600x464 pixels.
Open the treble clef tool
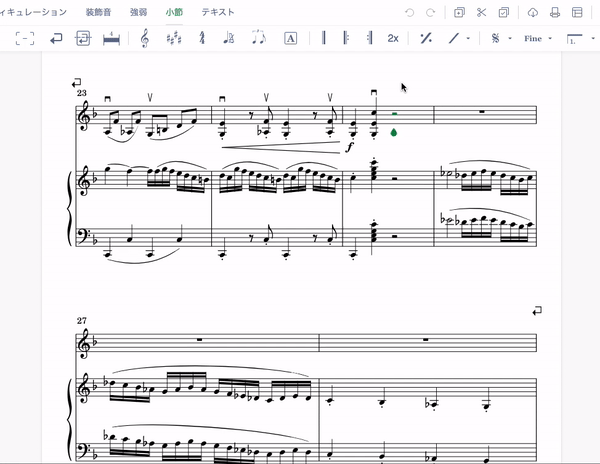point(145,39)
